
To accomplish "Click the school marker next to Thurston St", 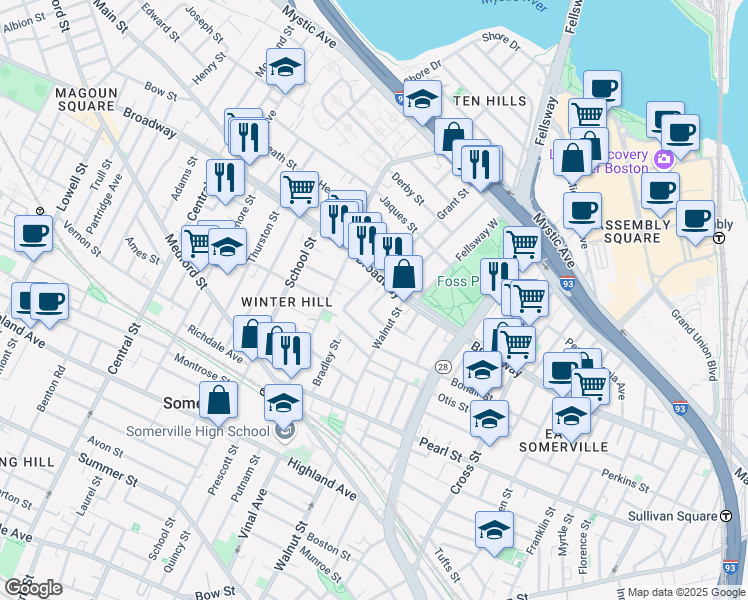I will (227, 248).
